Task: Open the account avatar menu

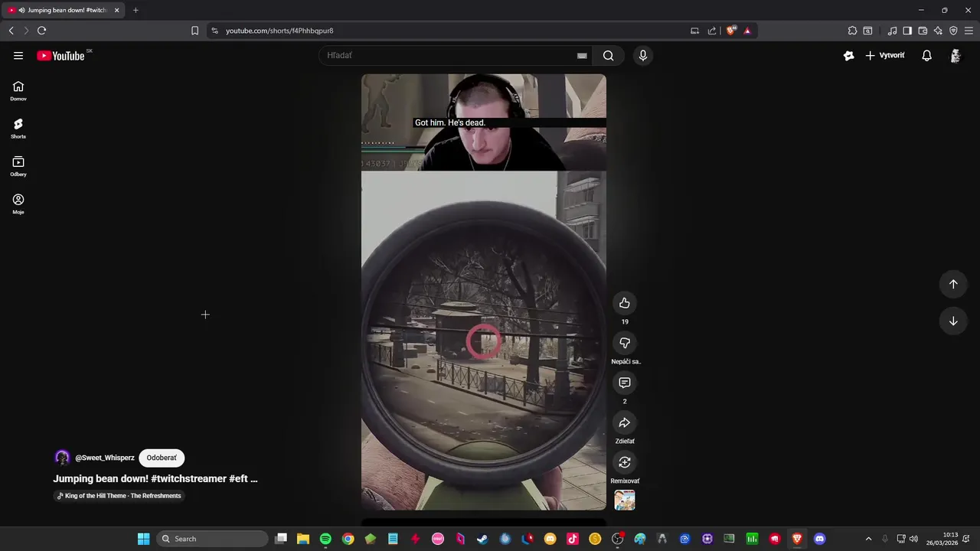Action: coord(955,55)
